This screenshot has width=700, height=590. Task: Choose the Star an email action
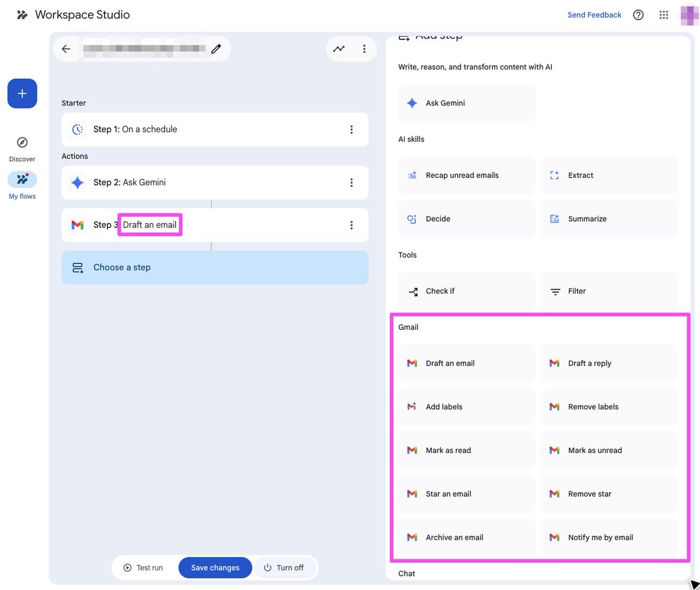tap(467, 494)
